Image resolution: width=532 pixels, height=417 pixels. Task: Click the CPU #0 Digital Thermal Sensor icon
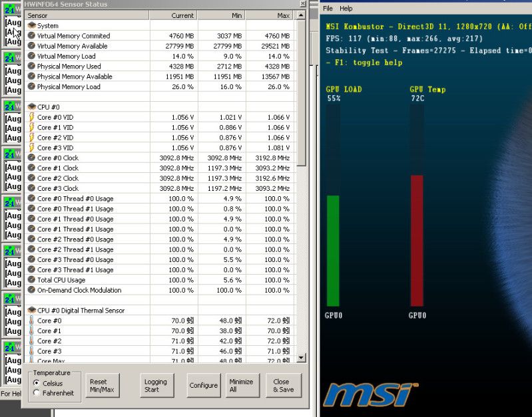click(31, 310)
